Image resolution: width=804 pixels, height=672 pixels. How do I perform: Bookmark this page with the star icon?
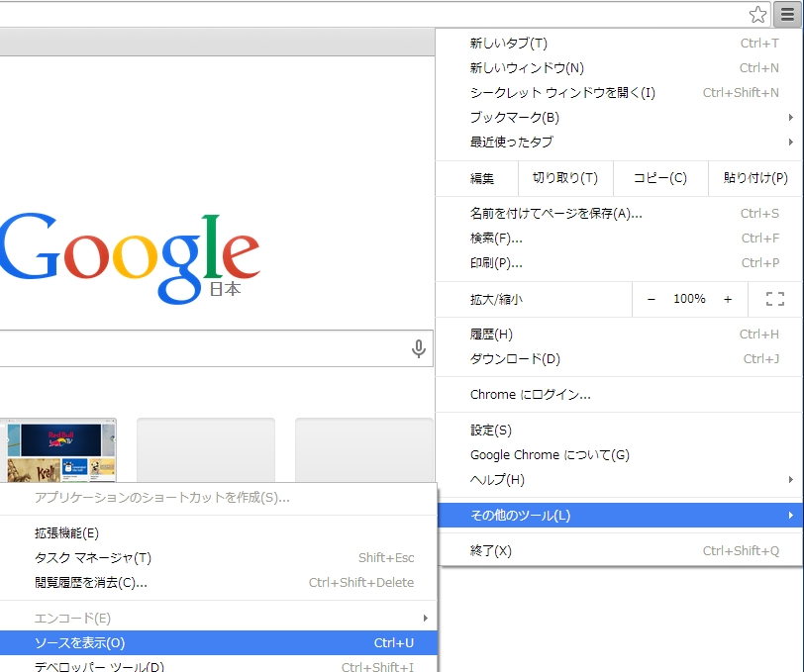(x=757, y=15)
